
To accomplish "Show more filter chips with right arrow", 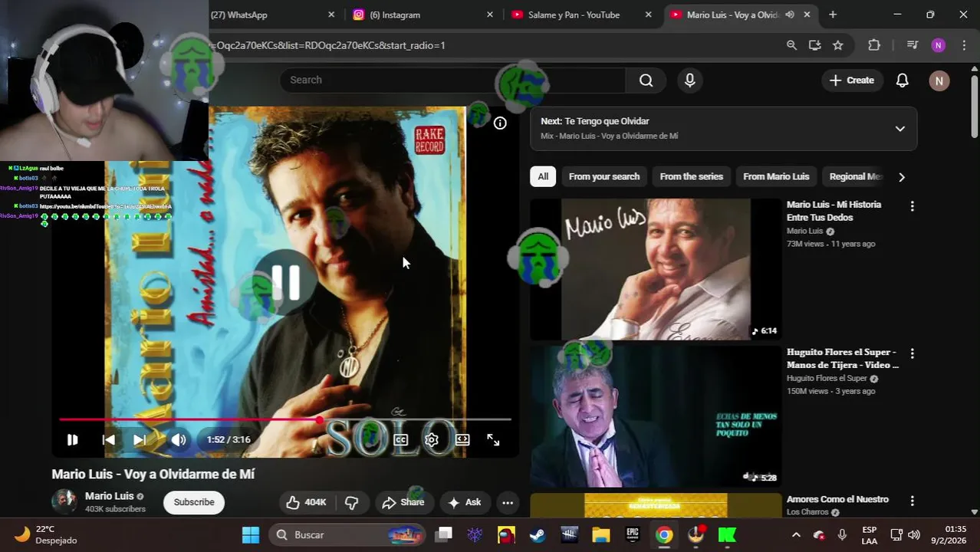I will pyautogui.click(x=902, y=177).
